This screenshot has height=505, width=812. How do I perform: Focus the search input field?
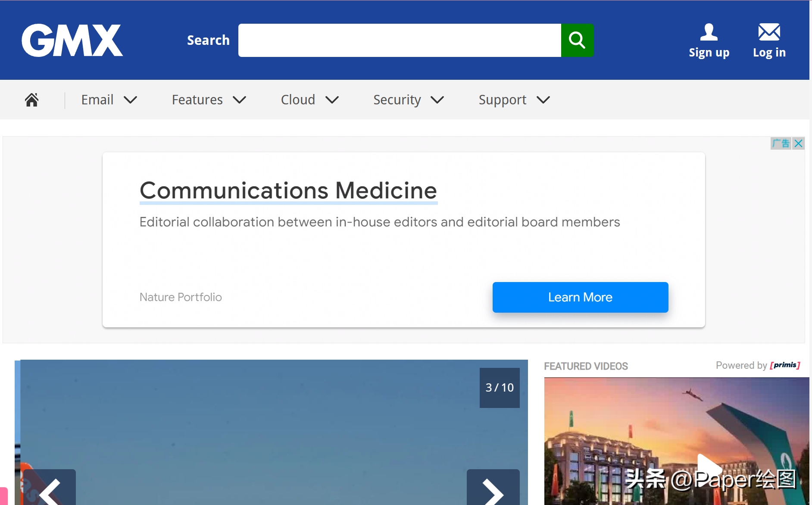400,40
